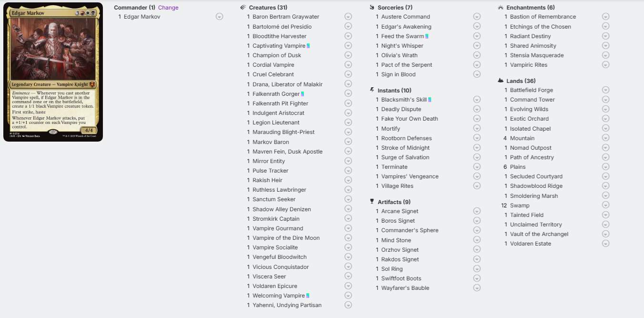Select the Enchantments (6) section header
Screen dimensions: 644x318
click(530, 8)
